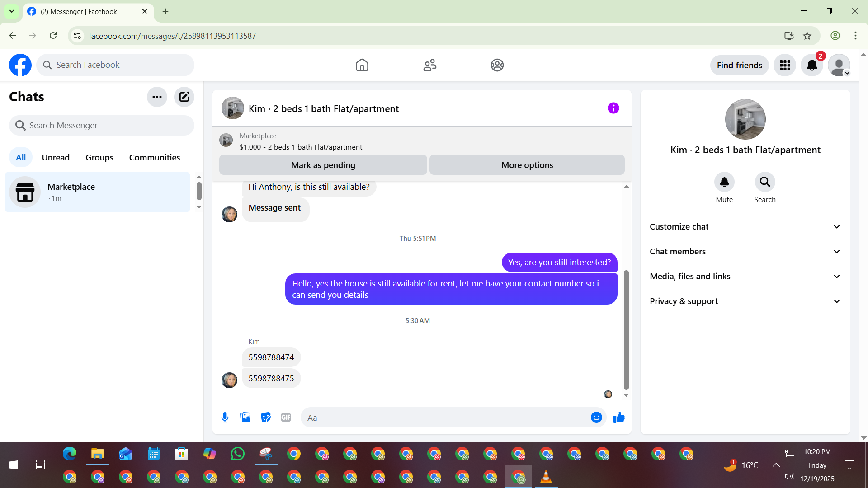The image size is (868, 488).
Task: Attach a file with photo icon
Action: pos(245,418)
